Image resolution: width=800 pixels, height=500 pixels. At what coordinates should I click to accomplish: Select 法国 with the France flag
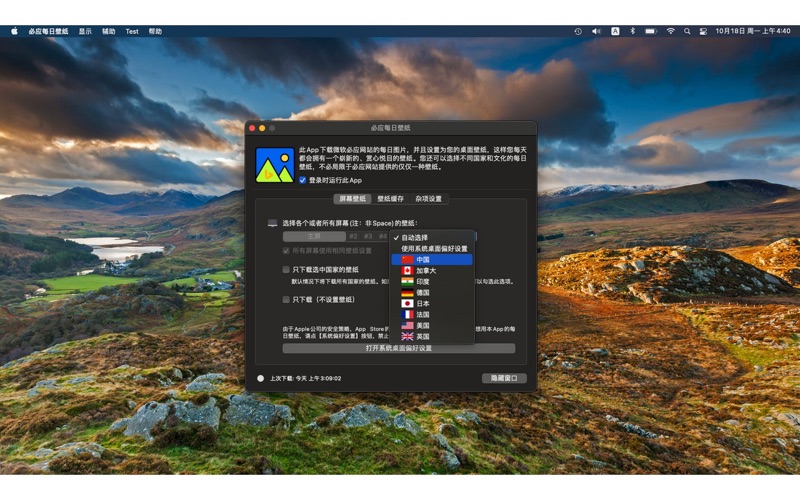(x=432, y=315)
